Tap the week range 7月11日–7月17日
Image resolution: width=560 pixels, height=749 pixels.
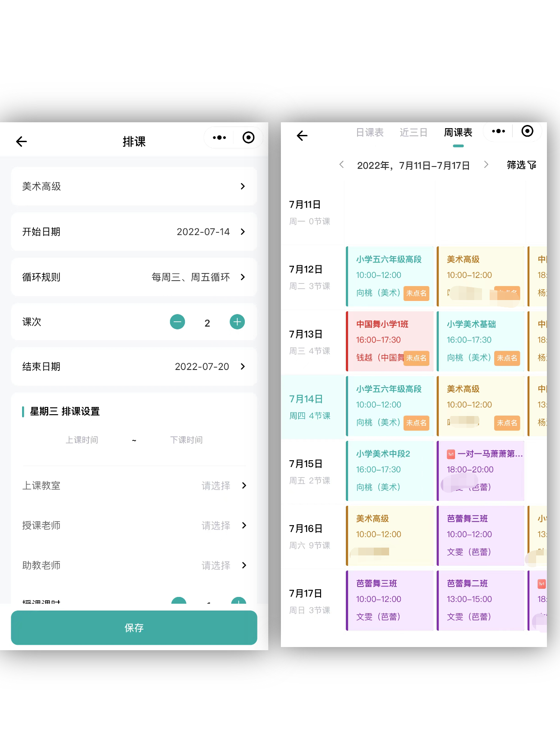point(413,166)
